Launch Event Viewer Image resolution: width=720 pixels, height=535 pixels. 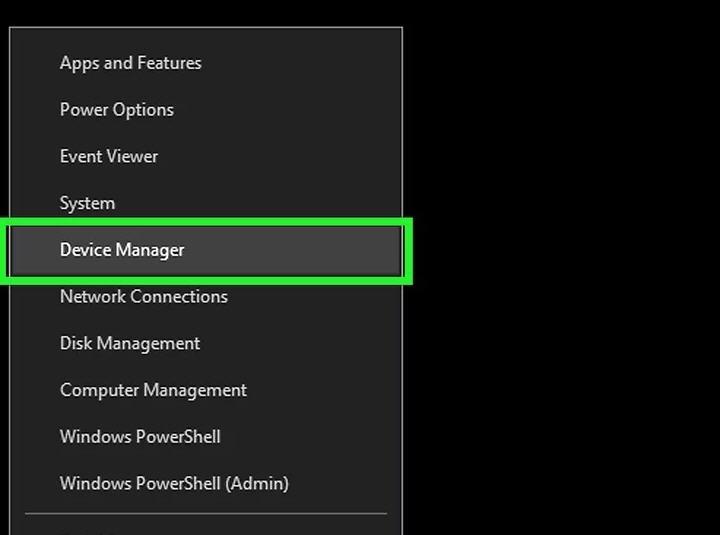coord(109,156)
